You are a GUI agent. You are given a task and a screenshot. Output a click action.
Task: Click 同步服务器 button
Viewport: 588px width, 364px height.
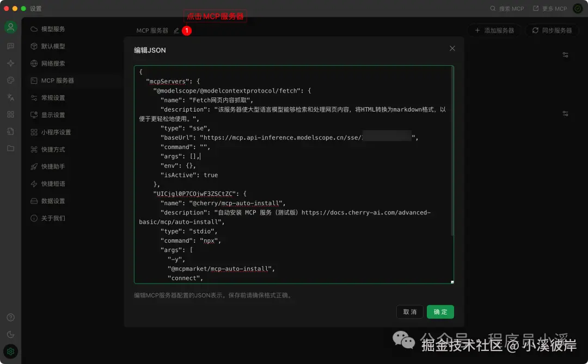[552, 30]
